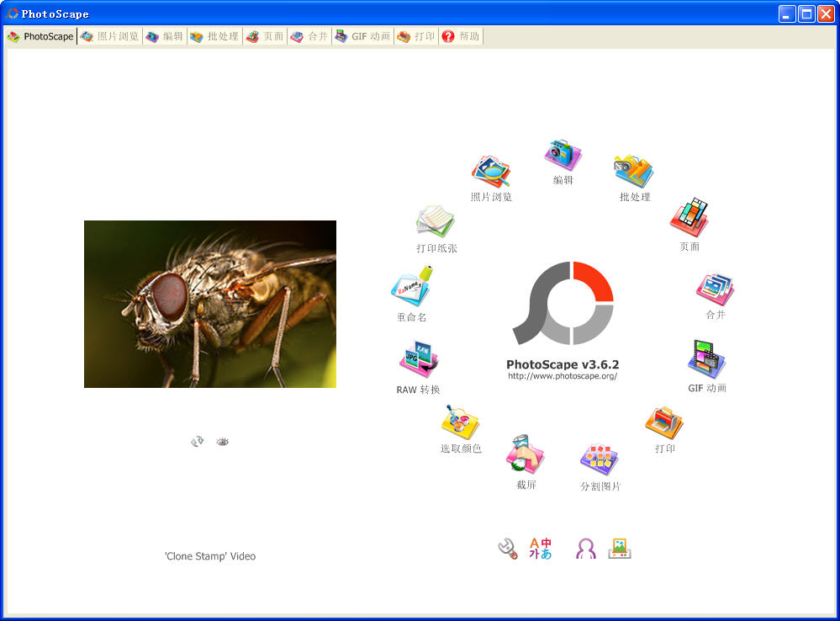Open the 打印纸张 paper print icon
The image size is (840, 621).
436,220
